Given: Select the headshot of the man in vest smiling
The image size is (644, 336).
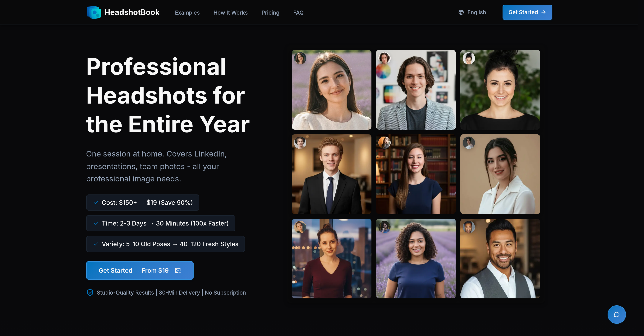Looking at the screenshot, I should [500, 258].
